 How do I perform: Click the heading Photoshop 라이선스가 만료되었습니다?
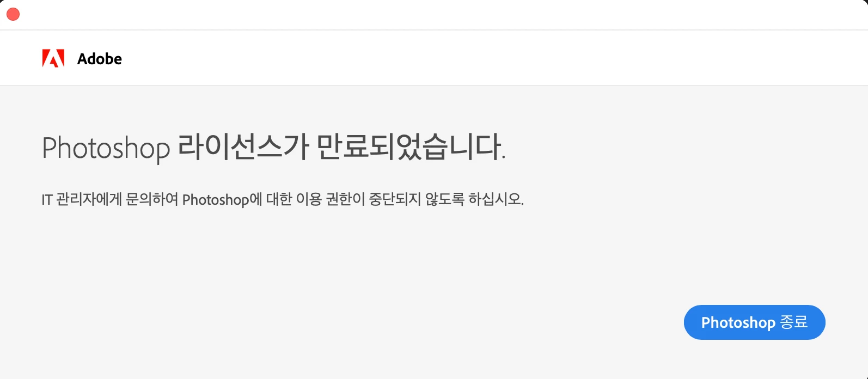[274, 148]
